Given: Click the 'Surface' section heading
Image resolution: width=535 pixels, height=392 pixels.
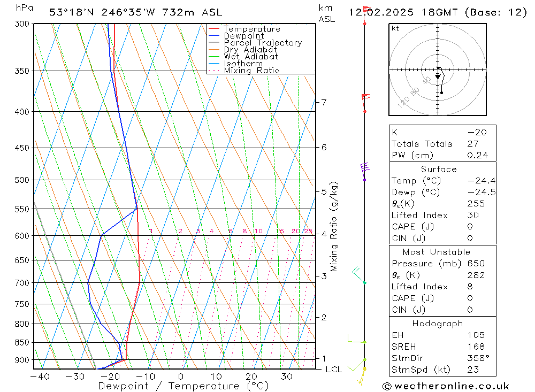Looking at the screenshot, I should point(439,169).
